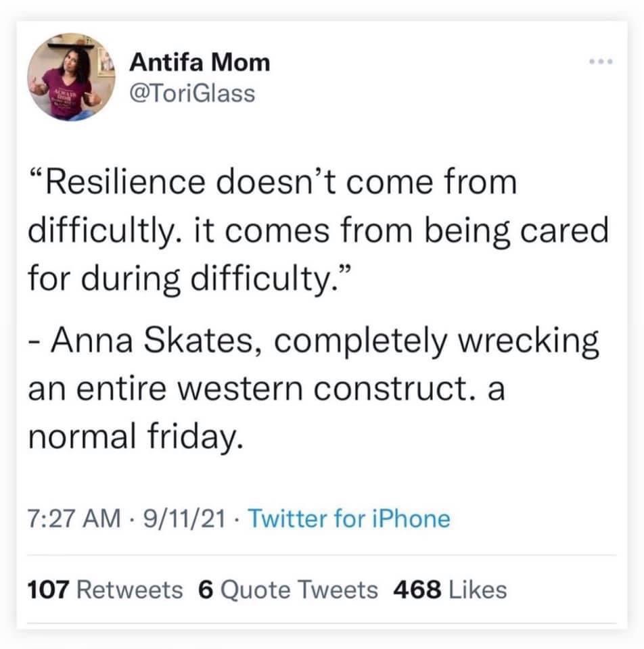View the 107 Retweets list
The image size is (644, 649).
[x=105, y=590]
